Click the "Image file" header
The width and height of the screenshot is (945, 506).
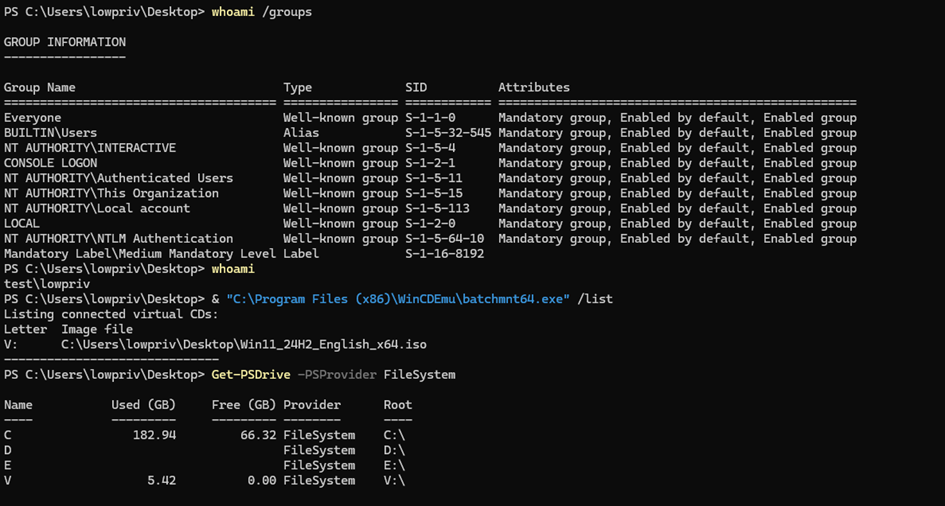pos(97,330)
